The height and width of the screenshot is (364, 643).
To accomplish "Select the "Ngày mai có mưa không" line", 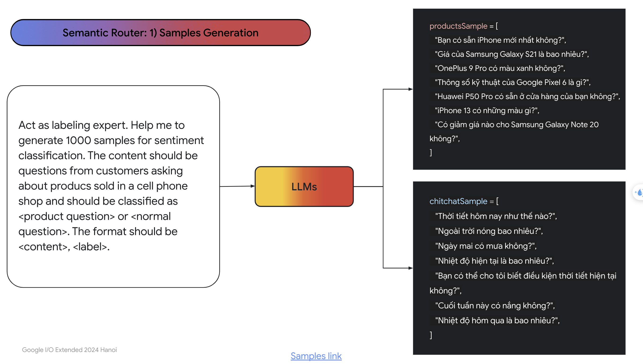I will (486, 246).
